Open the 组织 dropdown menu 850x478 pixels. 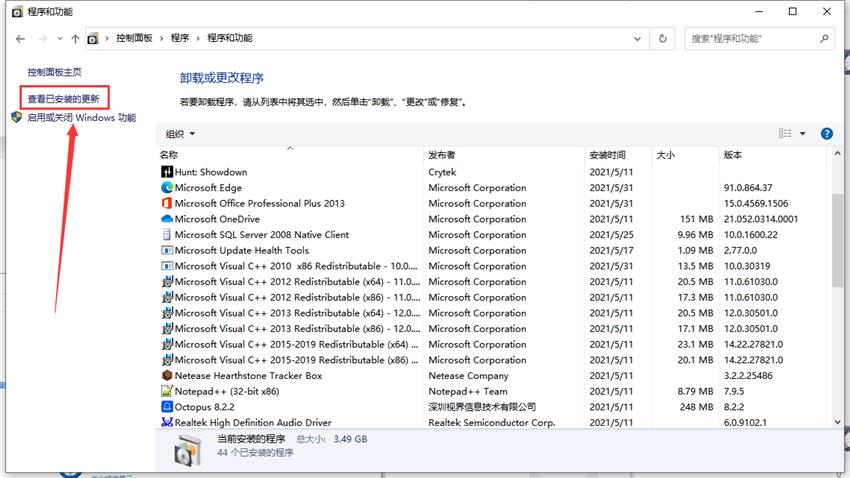[181, 134]
